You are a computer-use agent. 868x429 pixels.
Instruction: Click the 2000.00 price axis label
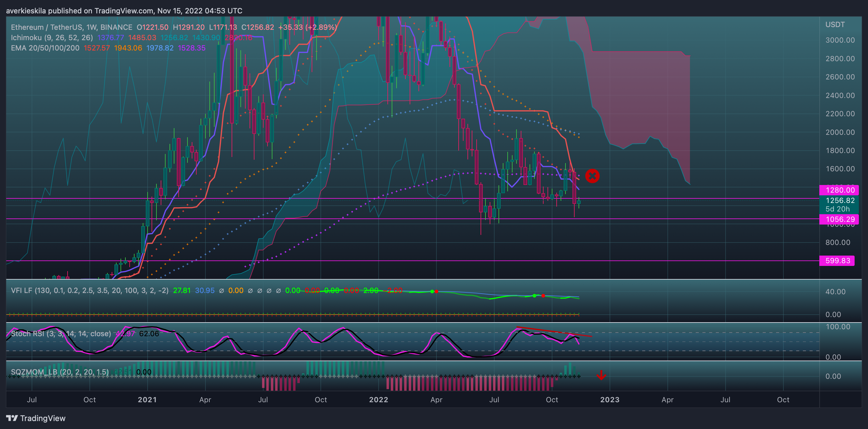pos(840,132)
